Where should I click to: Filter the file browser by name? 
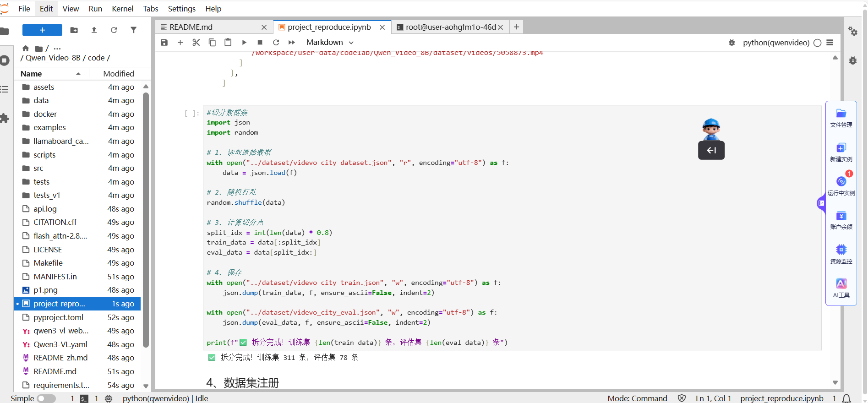[133, 30]
